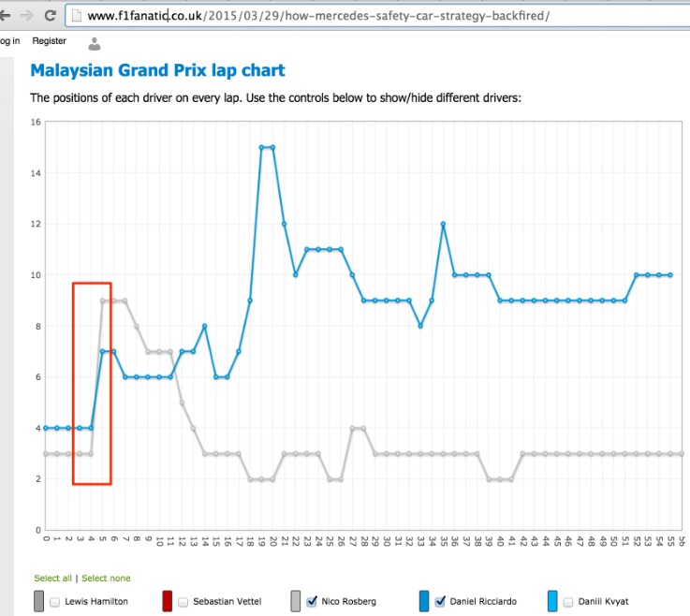Viewport: 690px width, 616px height.
Task: Click the page icon in the address bar
Action: pyautogui.click(x=77, y=16)
